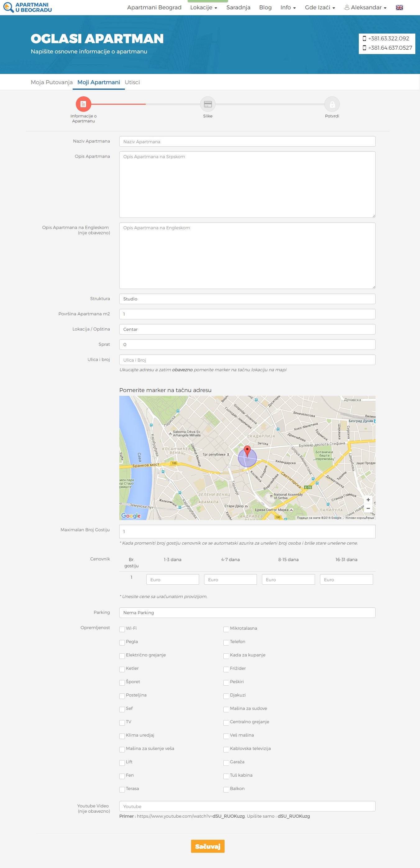The height and width of the screenshot is (868, 420).
Task: Switch to the Moja Putovanja tab
Action: (x=52, y=82)
